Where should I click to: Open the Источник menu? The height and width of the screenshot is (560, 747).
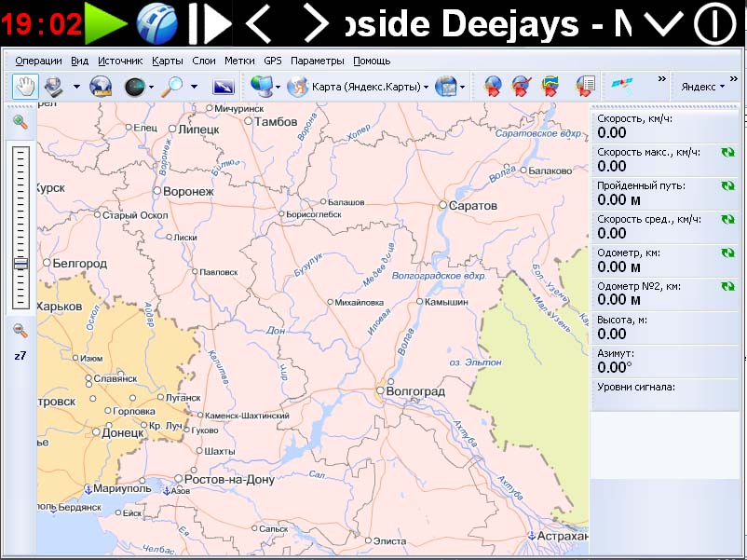coord(120,61)
